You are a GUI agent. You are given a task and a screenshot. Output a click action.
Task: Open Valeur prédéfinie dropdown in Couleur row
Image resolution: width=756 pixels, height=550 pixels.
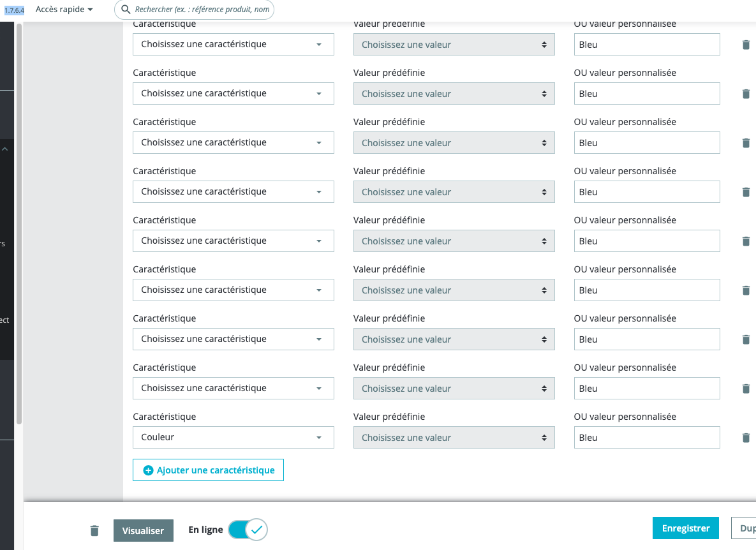(454, 438)
